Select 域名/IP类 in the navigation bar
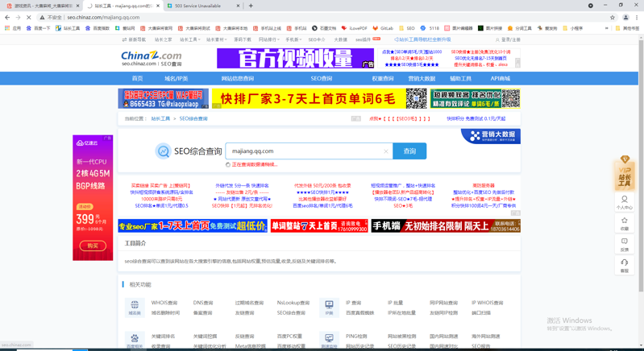 pos(177,78)
